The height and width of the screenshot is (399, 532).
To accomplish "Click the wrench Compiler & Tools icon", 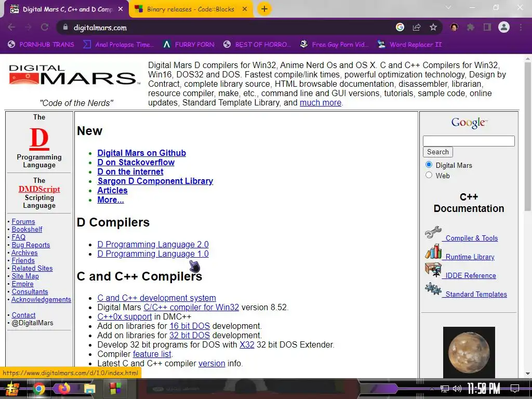I will coord(433,233).
